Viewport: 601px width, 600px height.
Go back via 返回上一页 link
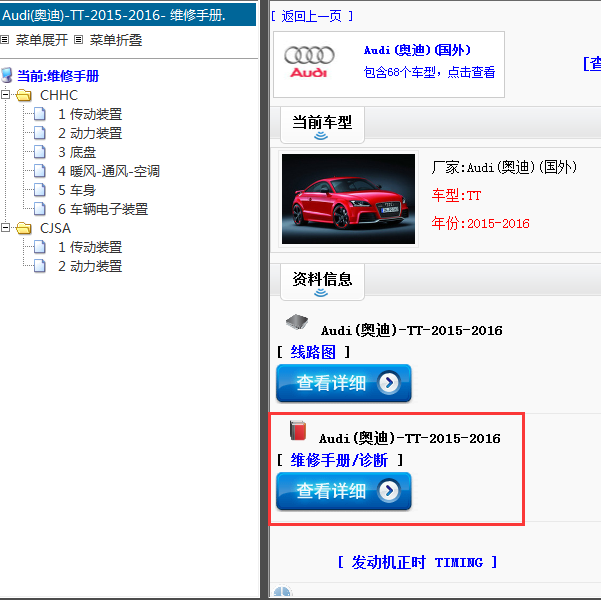point(312,16)
